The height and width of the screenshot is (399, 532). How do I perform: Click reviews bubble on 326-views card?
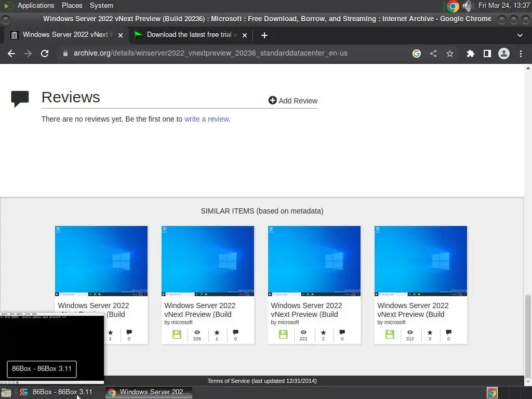235,332
